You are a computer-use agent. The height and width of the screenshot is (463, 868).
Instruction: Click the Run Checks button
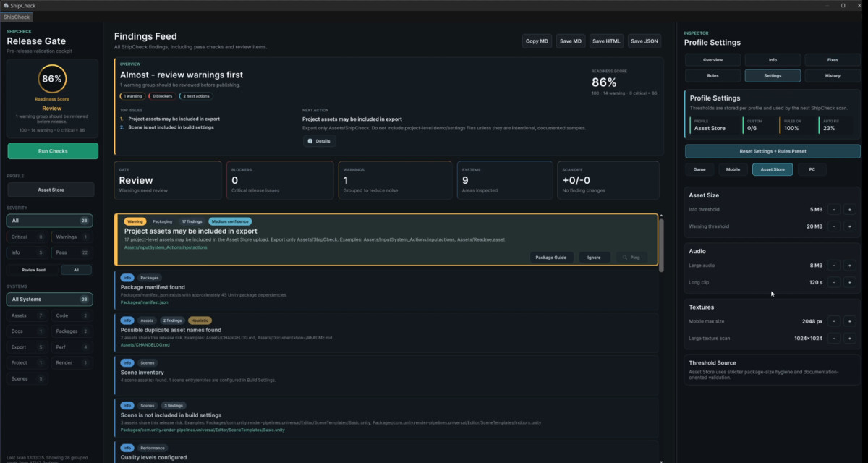53,151
